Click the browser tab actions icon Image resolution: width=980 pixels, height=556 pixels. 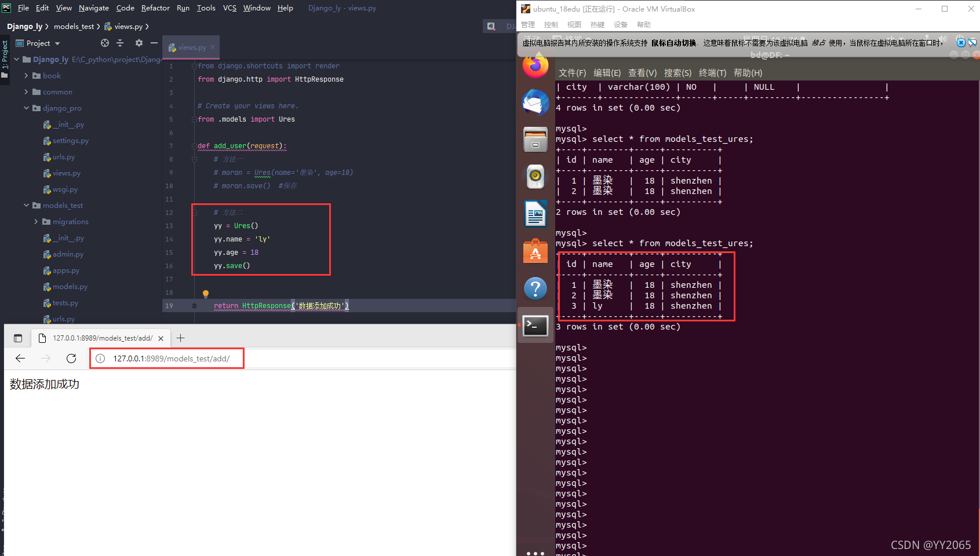click(x=18, y=338)
